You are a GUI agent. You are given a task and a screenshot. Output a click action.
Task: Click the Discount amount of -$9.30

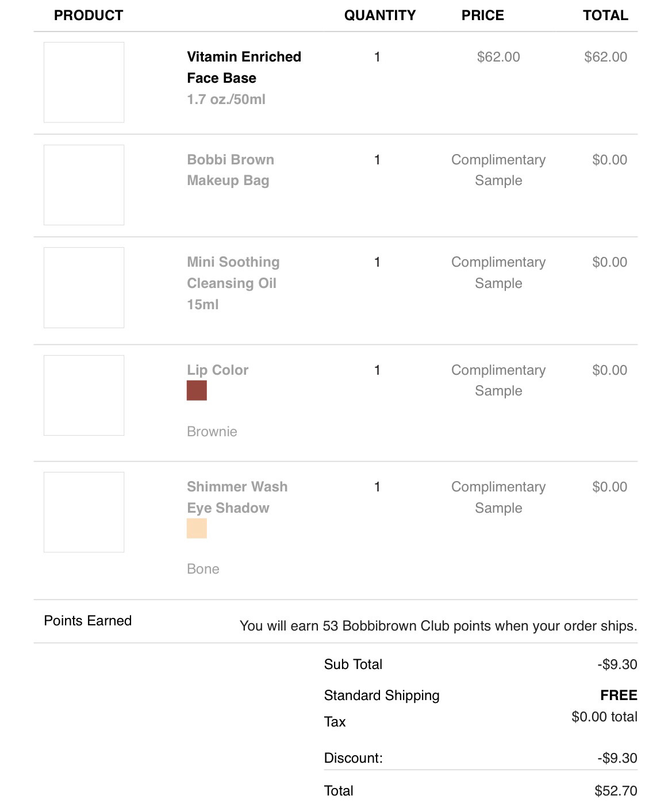617,758
